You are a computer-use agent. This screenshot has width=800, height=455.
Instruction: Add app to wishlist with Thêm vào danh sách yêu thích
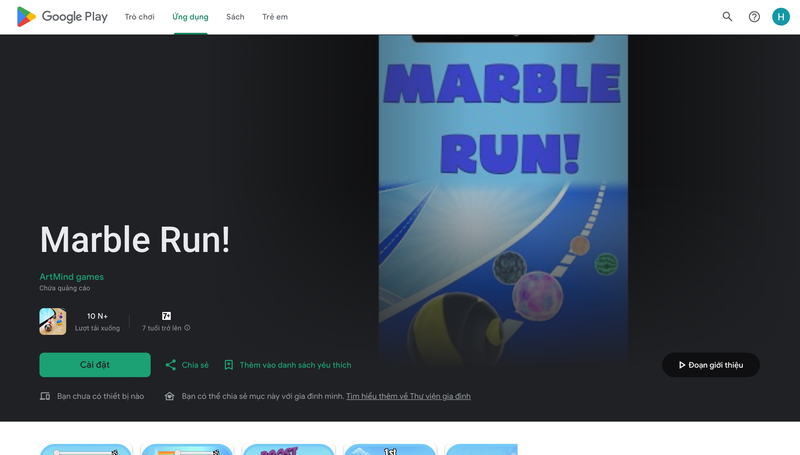pos(287,365)
